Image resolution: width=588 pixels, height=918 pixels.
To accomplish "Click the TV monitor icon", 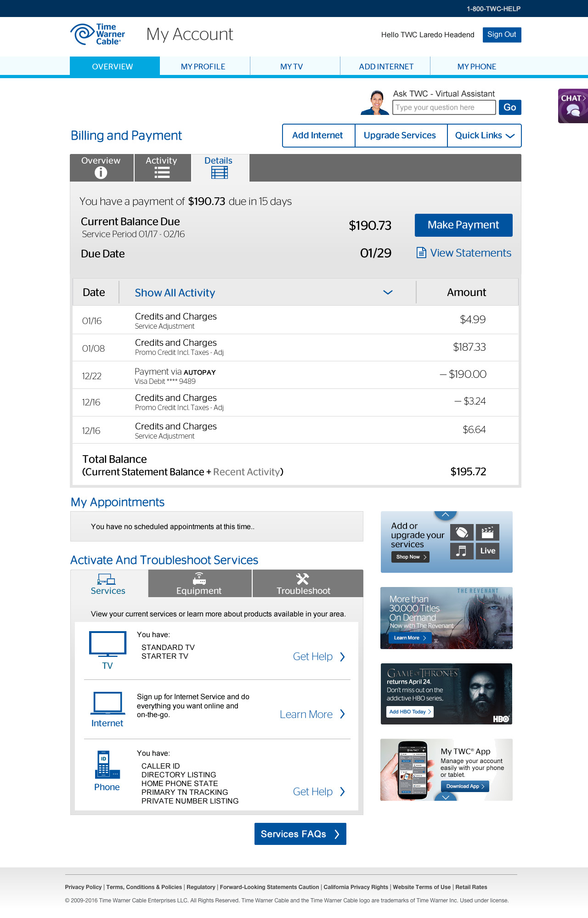I will click(x=108, y=644).
